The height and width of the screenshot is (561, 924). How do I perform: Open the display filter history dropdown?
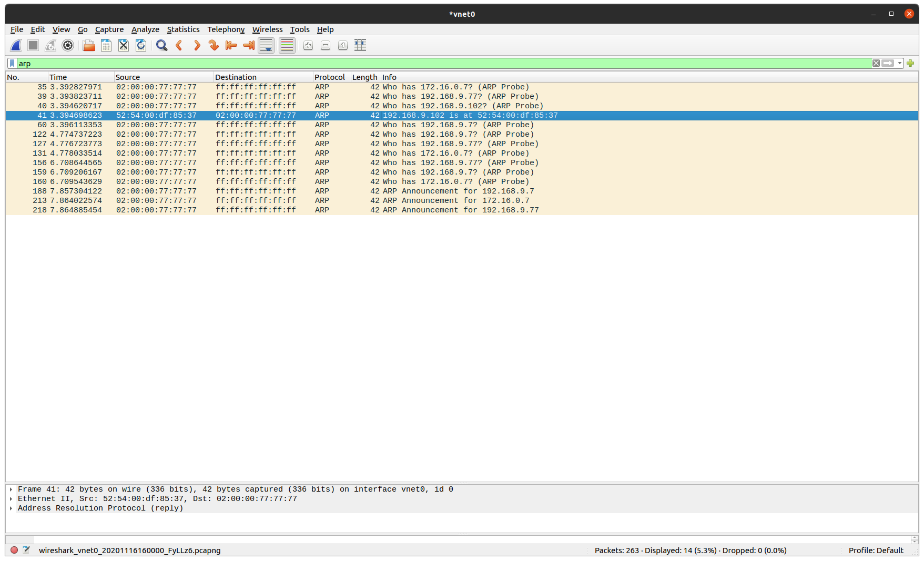point(899,63)
